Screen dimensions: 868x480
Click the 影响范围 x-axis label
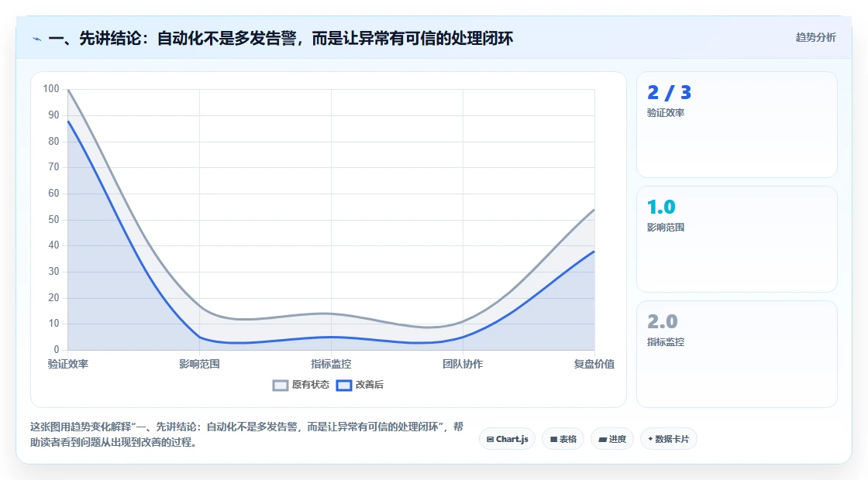click(x=199, y=364)
